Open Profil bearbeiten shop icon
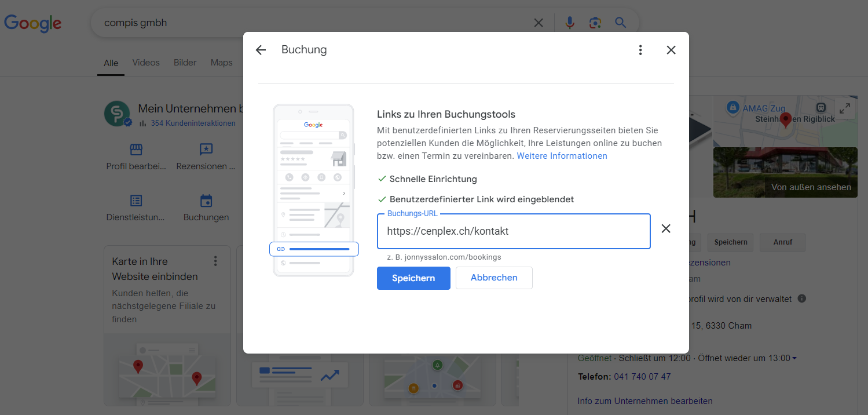Viewport: 868px width, 415px height. (x=135, y=150)
